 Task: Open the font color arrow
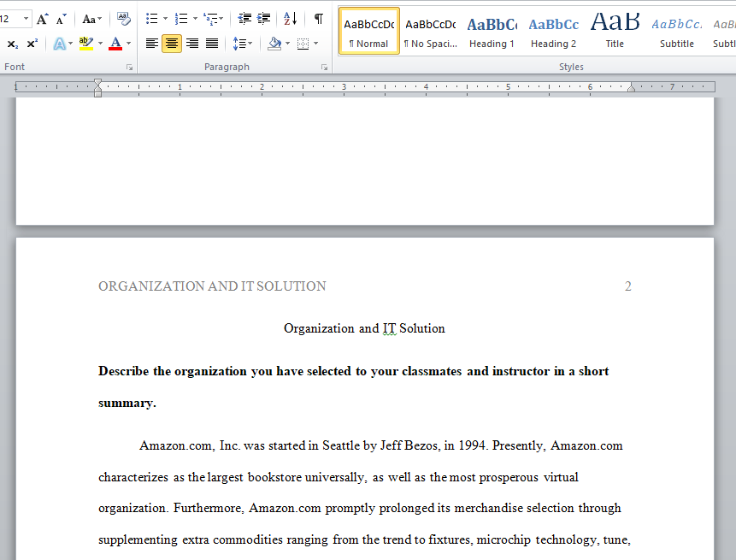pyautogui.click(x=128, y=44)
